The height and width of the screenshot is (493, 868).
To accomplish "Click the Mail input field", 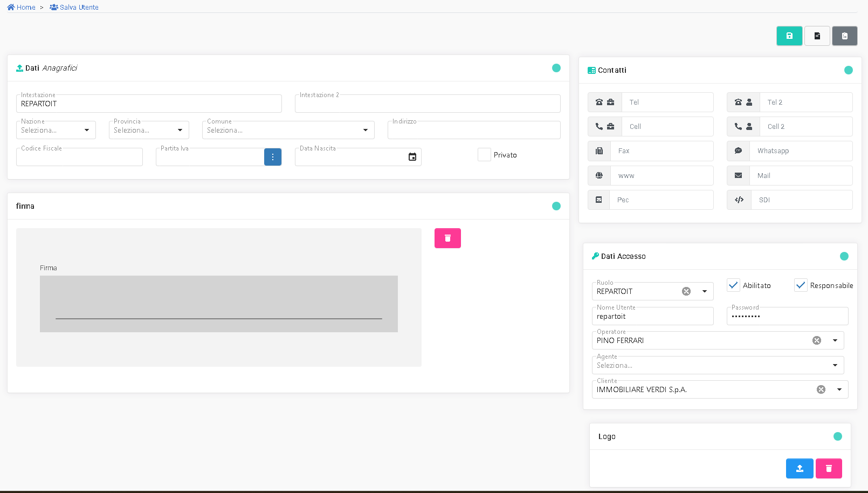I will (x=801, y=176).
